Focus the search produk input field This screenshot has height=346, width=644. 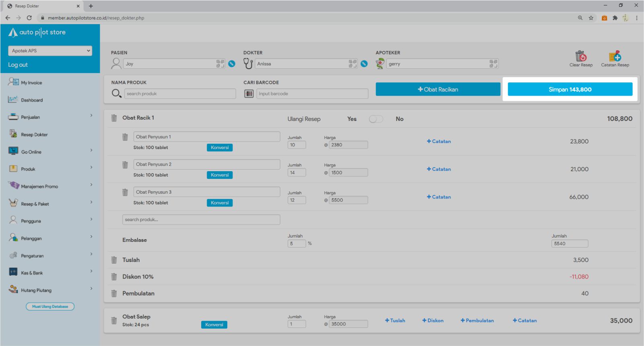pos(180,94)
